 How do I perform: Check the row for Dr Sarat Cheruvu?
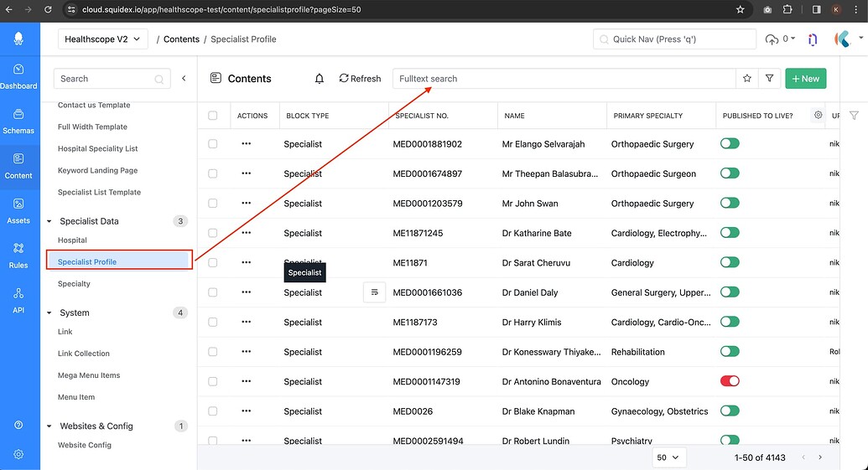(212, 263)
